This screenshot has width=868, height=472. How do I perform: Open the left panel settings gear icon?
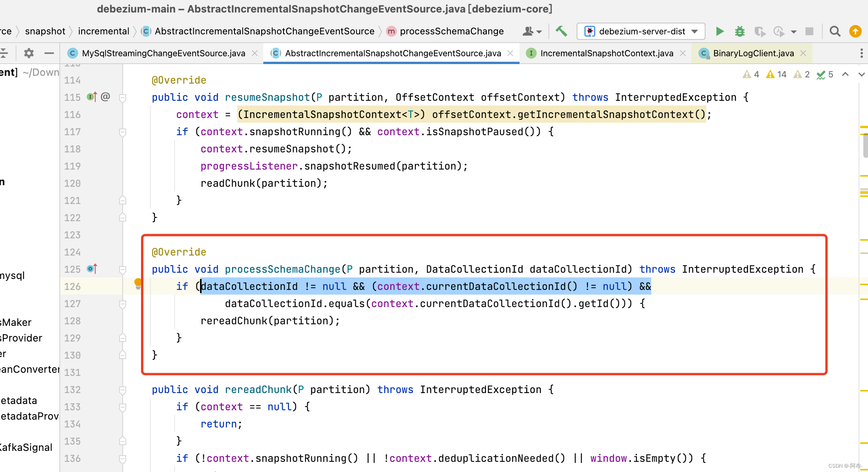coord(28,53)
